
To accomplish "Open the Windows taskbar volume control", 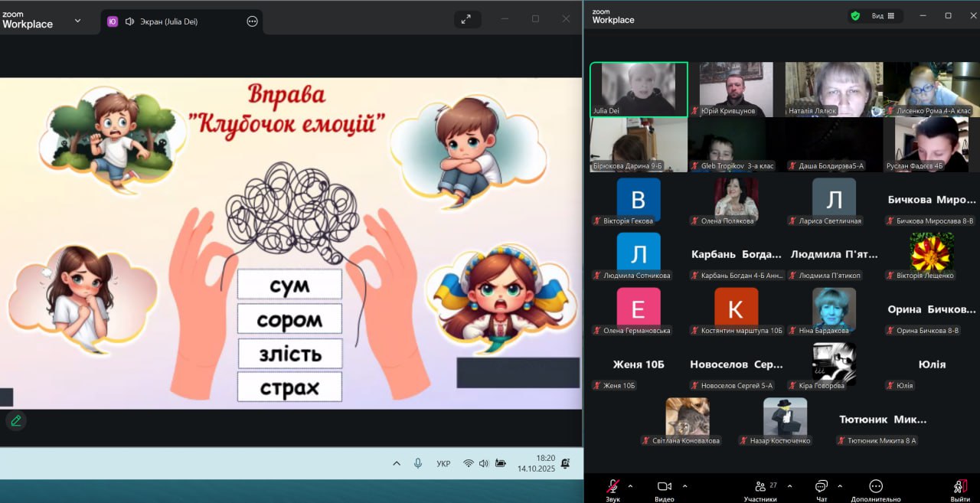I will pyautogui.click(x=484, y=463).
